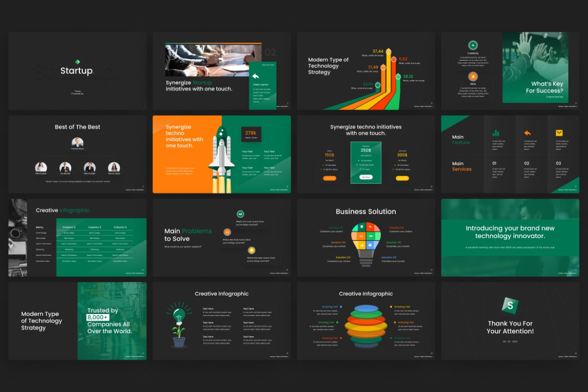Screen dimensions: 588x392
Task: Click the orange reply arrow icon on Main Feature slide
Action: click(527, 133)
